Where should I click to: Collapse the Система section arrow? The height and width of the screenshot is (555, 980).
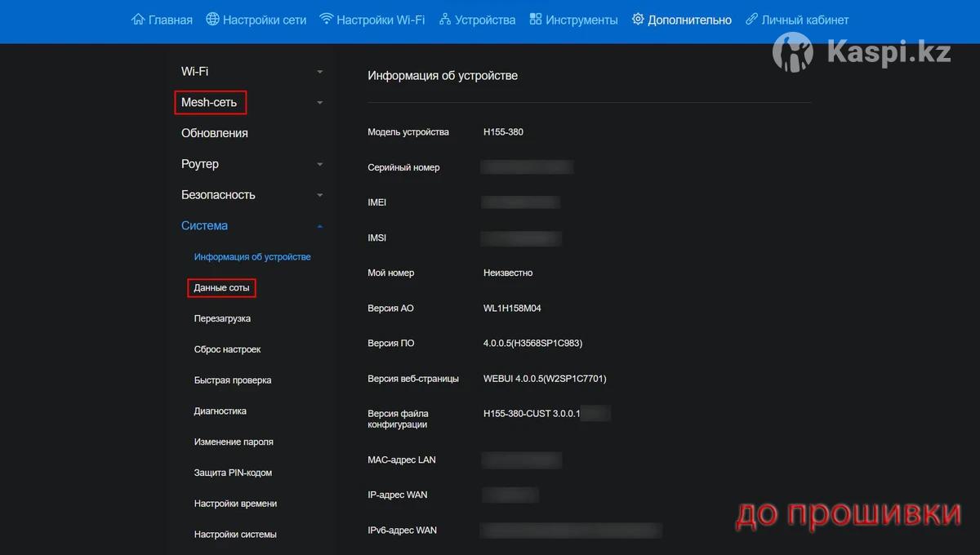[x=320, y=226]
